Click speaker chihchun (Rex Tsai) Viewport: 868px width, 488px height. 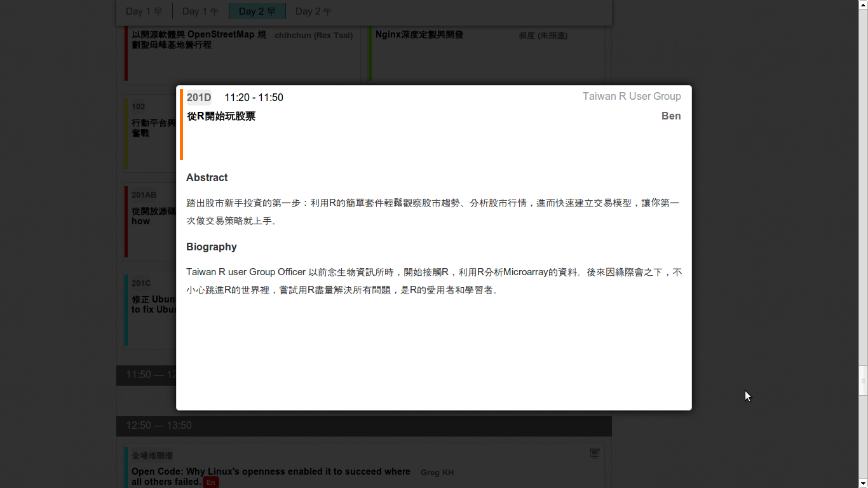(x=313, y=35)
